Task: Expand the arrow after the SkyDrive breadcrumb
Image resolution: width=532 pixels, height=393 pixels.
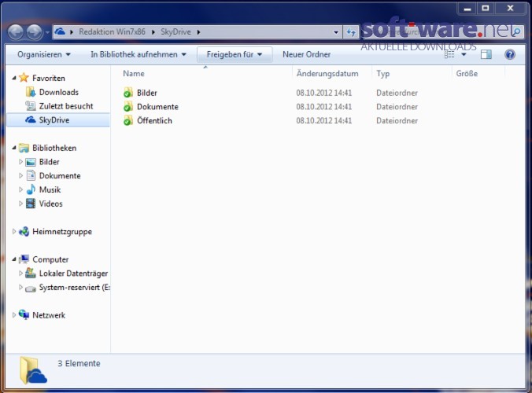Action: (x=198, y=32)
